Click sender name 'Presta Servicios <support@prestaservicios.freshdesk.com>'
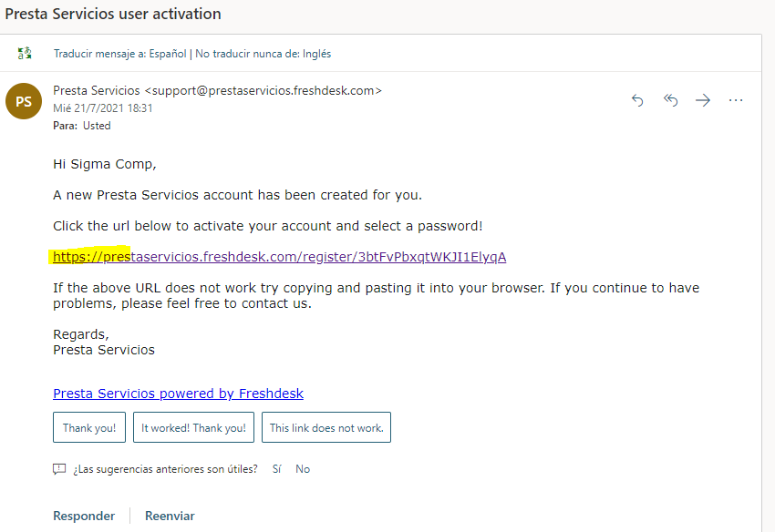The image size is (775, 532). 218,90
